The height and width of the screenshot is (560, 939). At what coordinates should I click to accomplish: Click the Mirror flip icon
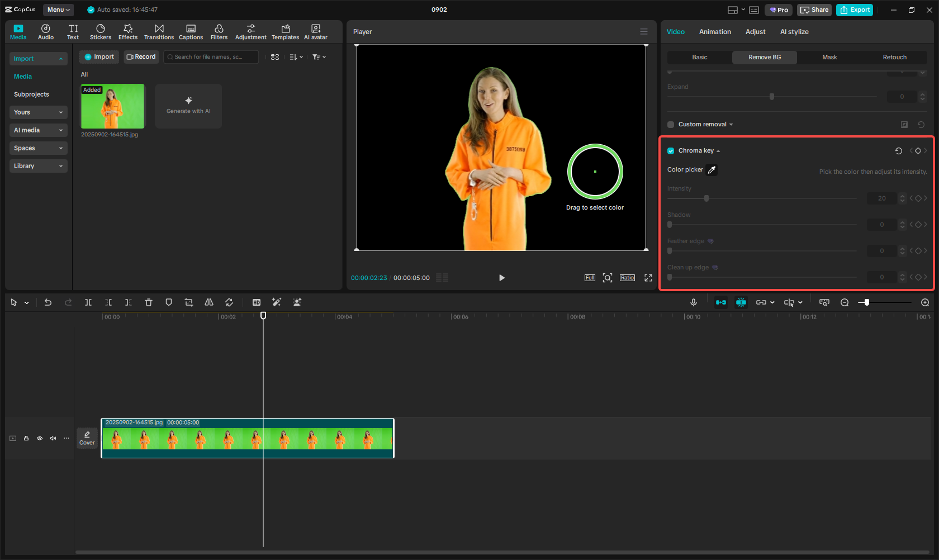[x=209, y=302]
